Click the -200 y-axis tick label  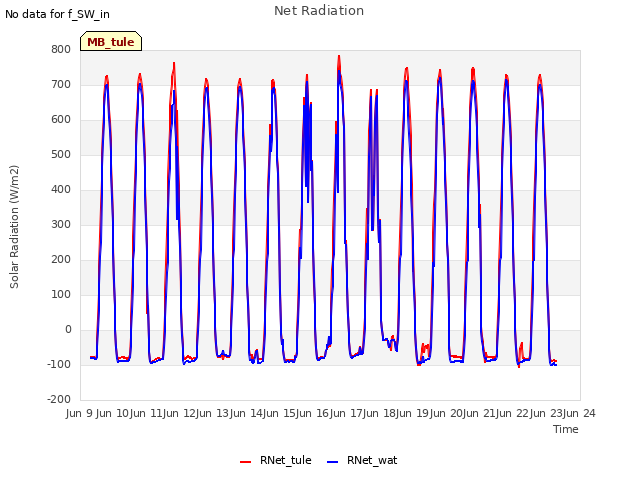click(x=59, y=399)
